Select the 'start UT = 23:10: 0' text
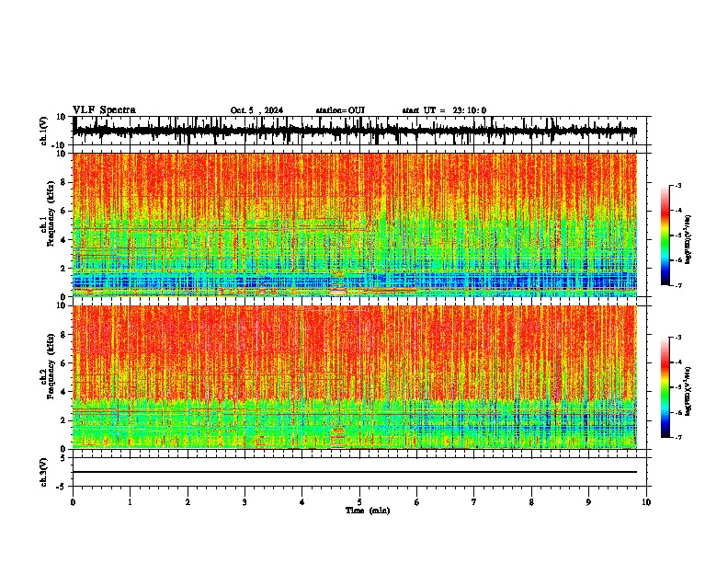The width and height of the screenshot is (728, 563). click(444, 110)
